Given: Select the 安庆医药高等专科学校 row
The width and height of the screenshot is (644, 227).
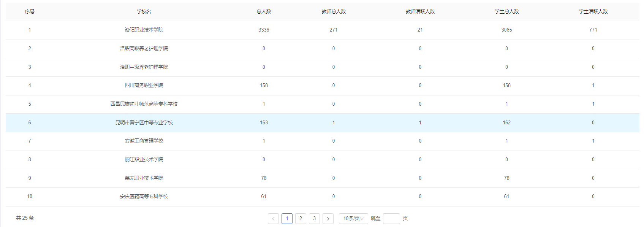Looking at the screenshot, I should [x=144, y=196].
